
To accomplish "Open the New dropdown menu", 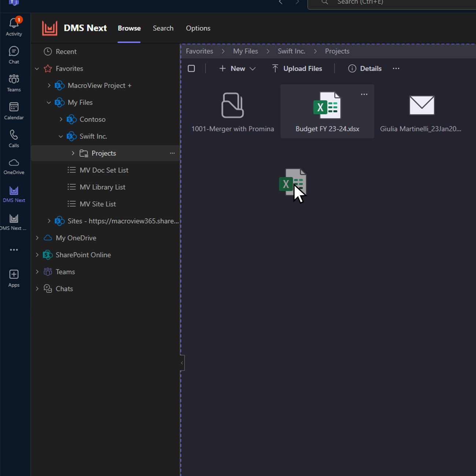I will 237,68.
